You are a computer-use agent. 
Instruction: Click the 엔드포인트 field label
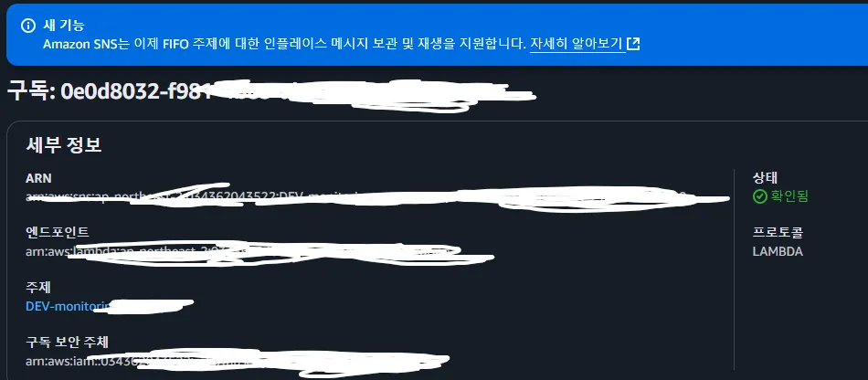coord(58,231)
